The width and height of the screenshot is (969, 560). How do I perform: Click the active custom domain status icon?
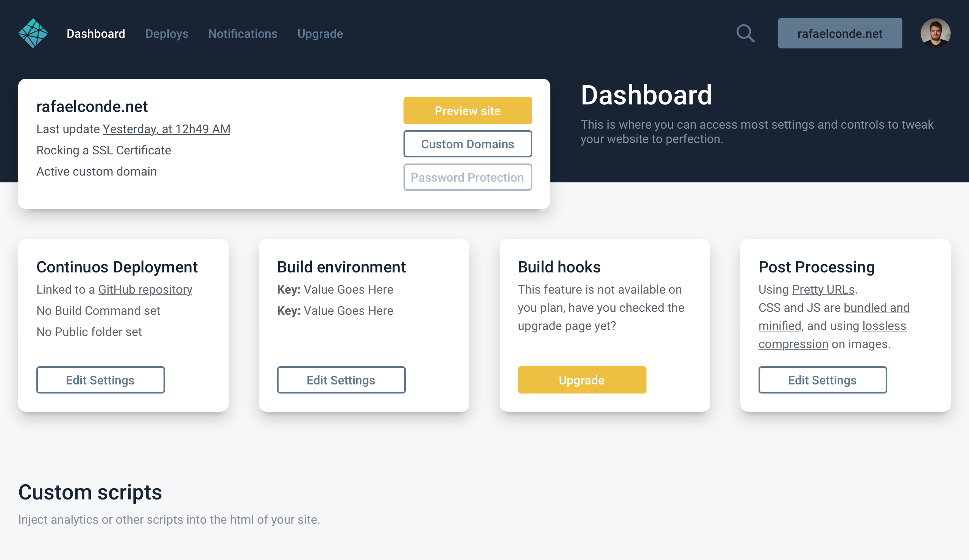(x=97, y=171)
